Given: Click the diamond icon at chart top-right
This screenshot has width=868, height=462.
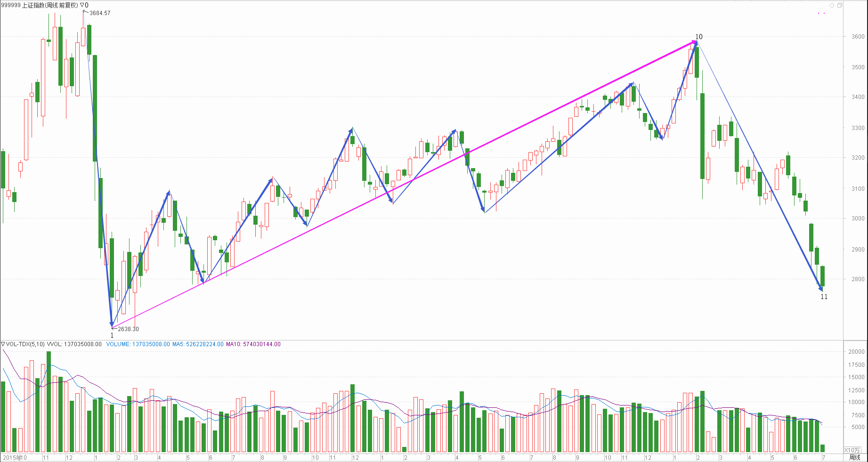Looking at the screenshot, I should point(832,5).
